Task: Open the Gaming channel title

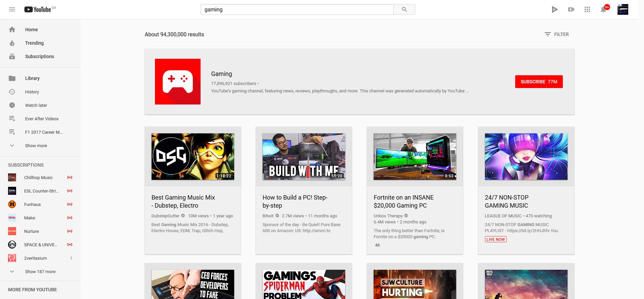Action: click(221, 74)
